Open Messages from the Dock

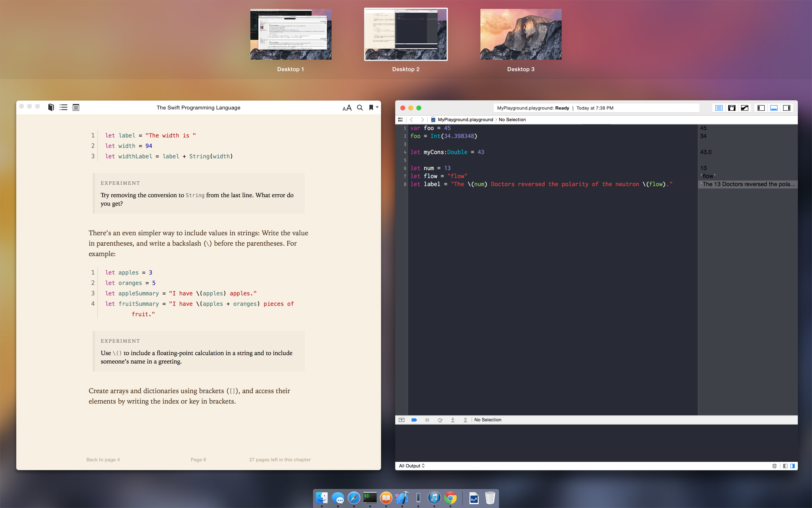coord(338,498)
